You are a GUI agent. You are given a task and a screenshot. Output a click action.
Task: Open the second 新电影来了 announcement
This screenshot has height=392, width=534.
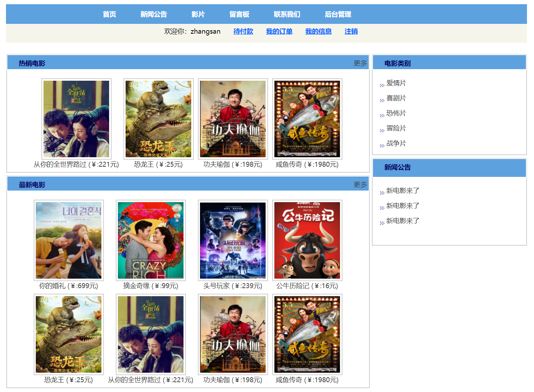[402, 206]
